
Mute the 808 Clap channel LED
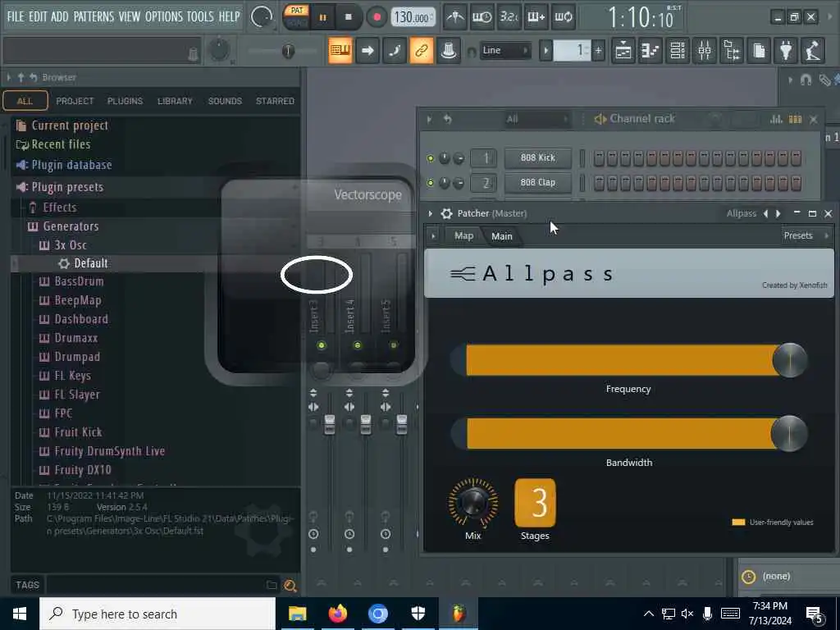pyautogui.click(x=430, y=183)
